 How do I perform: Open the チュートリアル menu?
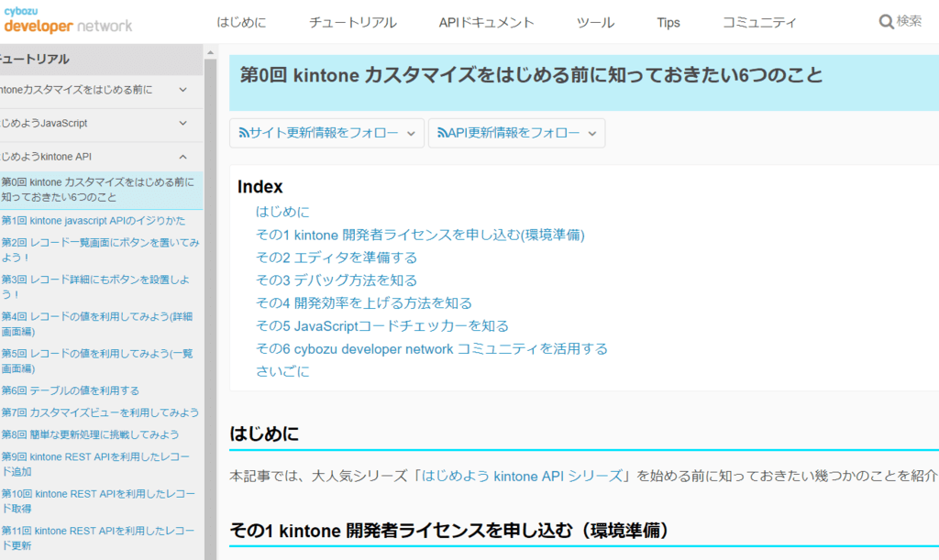[353, 23]
